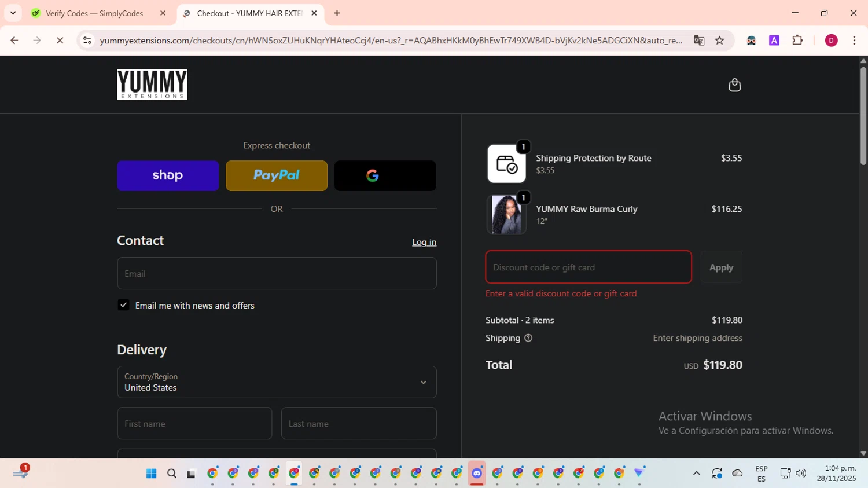The image size is (868, 488).
Task: Open Windows taskbar search
Action: point(172,474)
